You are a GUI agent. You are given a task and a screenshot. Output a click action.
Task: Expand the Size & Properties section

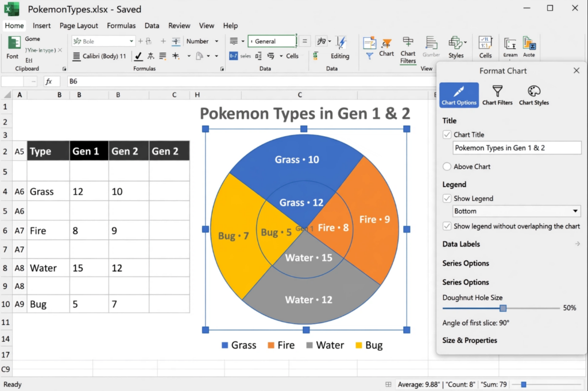(470, 340)
